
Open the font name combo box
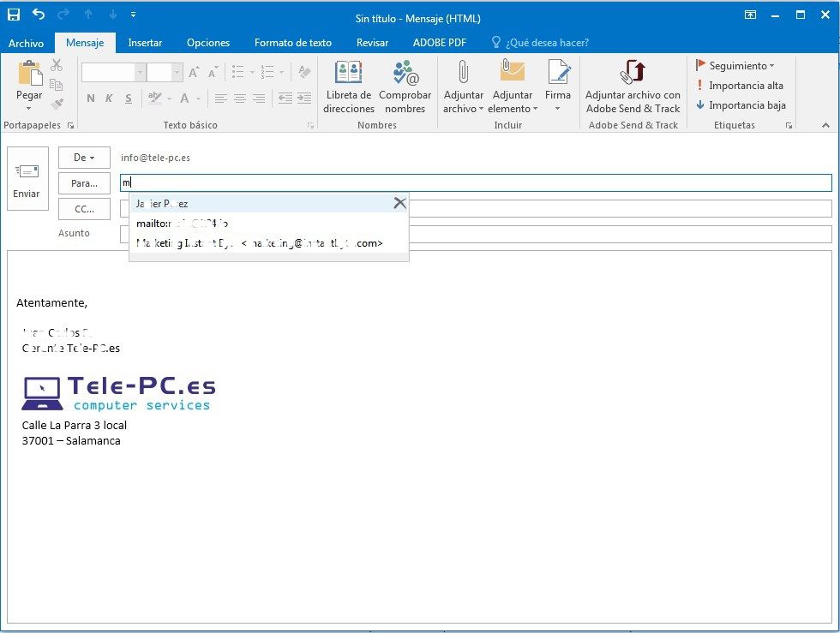coord(113,72)
